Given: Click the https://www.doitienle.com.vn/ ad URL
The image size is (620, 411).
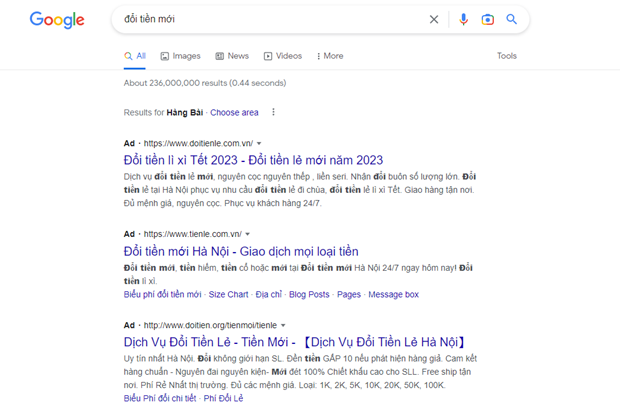Looking at the screenshot, I should 198,143.
